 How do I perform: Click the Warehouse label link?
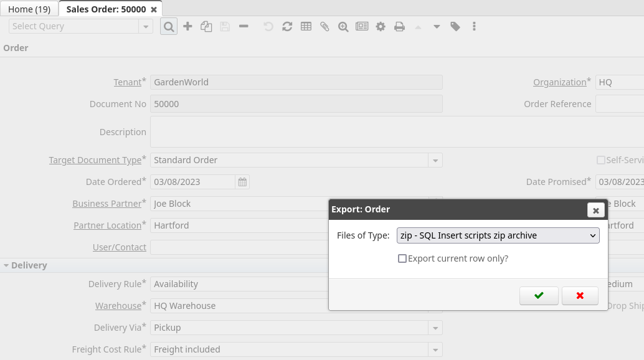pos(118,306)
